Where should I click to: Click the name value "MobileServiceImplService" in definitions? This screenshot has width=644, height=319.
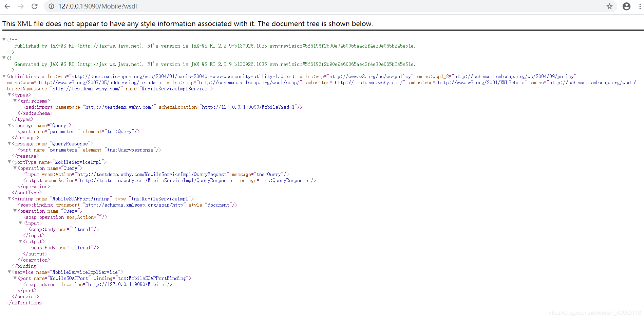point(174,89)
